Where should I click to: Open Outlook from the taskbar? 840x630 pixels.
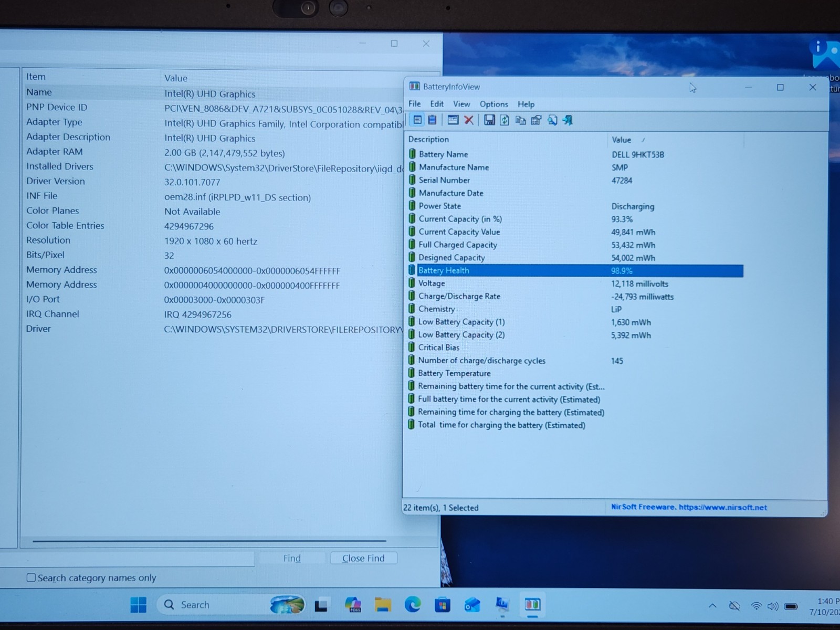pyautogui.click(x=472, y=605)
